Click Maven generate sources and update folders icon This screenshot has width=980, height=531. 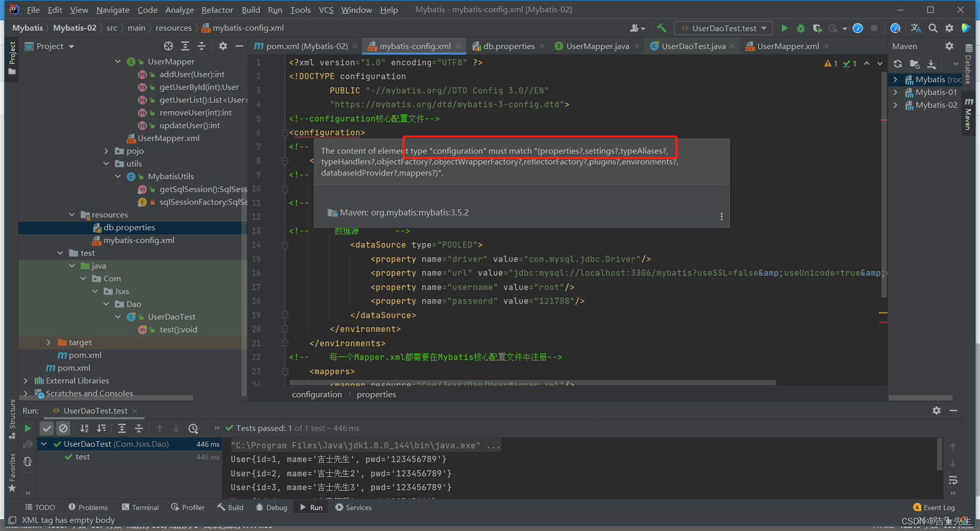coord(915,64)
